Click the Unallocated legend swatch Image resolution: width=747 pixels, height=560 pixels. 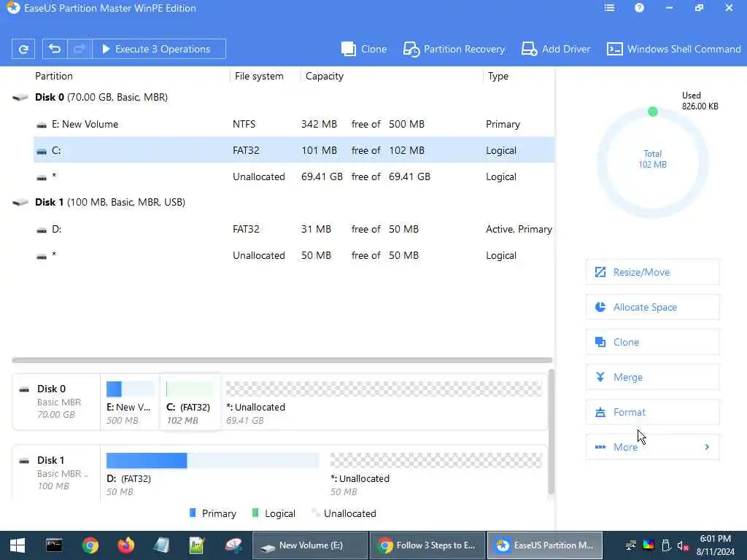click(x=314, y=513)
